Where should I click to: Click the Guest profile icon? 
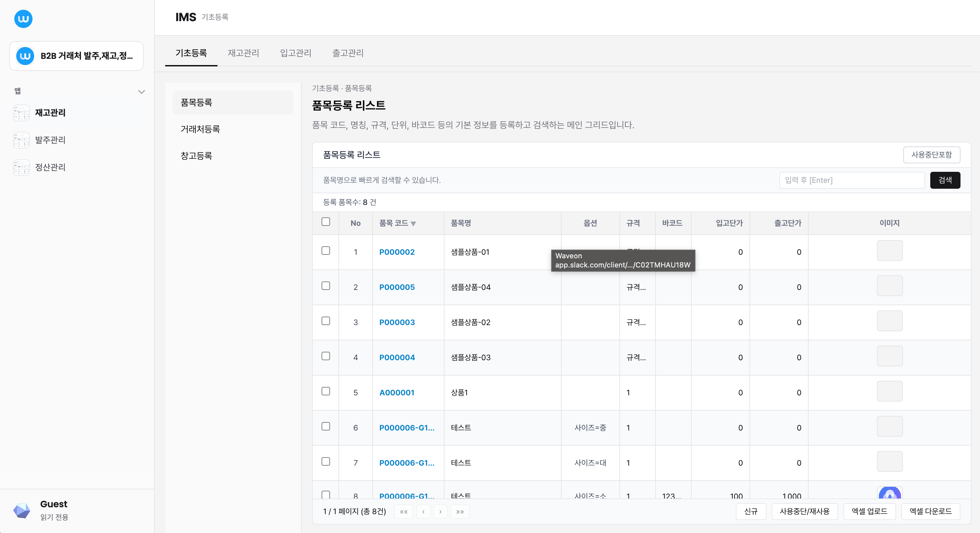(x=22, y=510)
